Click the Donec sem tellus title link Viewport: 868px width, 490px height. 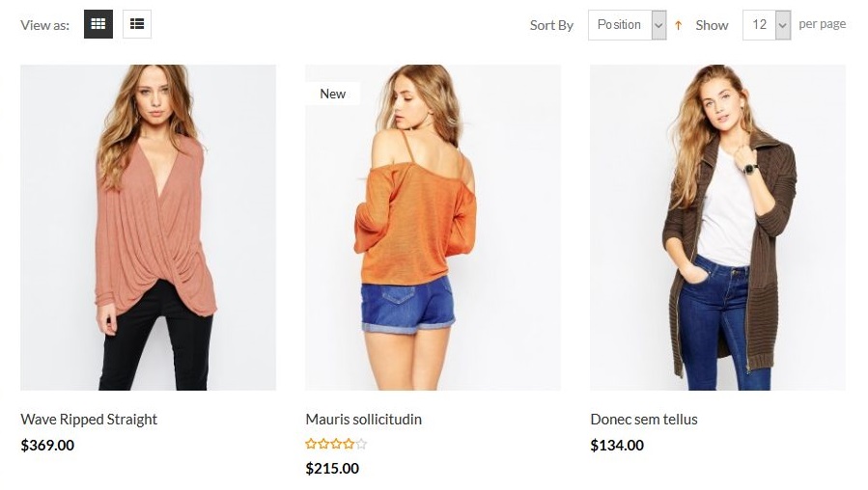point(643,420)
